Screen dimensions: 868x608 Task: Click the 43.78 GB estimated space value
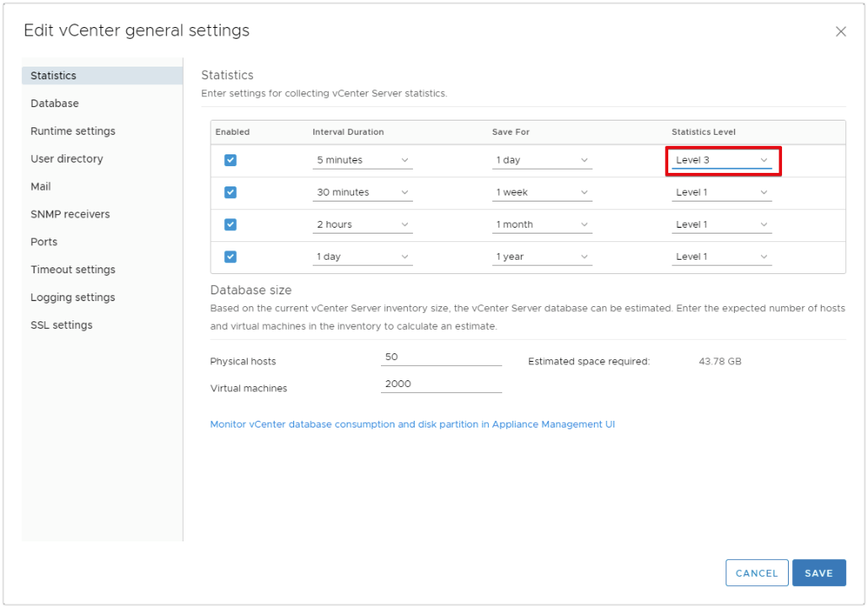tap(720, 361)
